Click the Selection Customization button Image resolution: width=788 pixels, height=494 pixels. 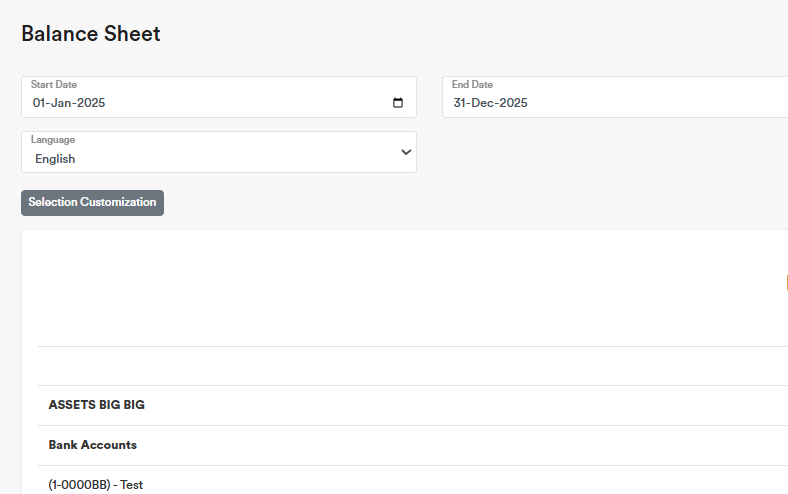click(x=92, y=203)
